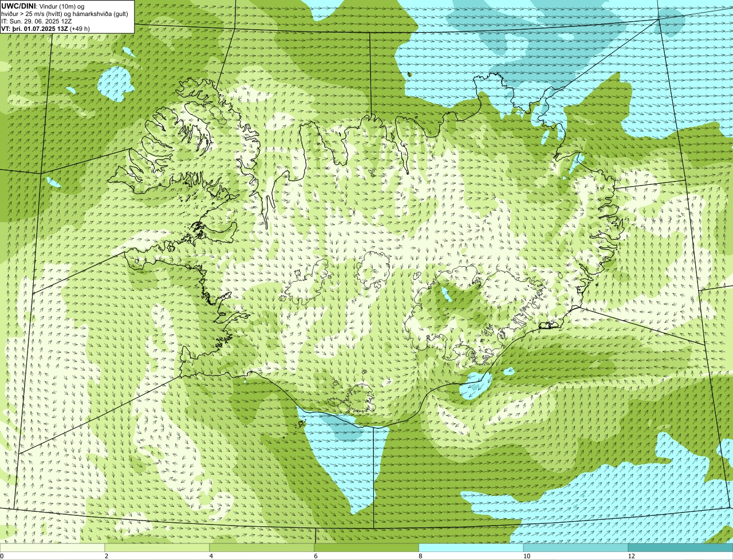Select the 2–4 m/s light green legend swatch
Image resolution: width=733 pixels, height=560 pixels.
point(157,547)
